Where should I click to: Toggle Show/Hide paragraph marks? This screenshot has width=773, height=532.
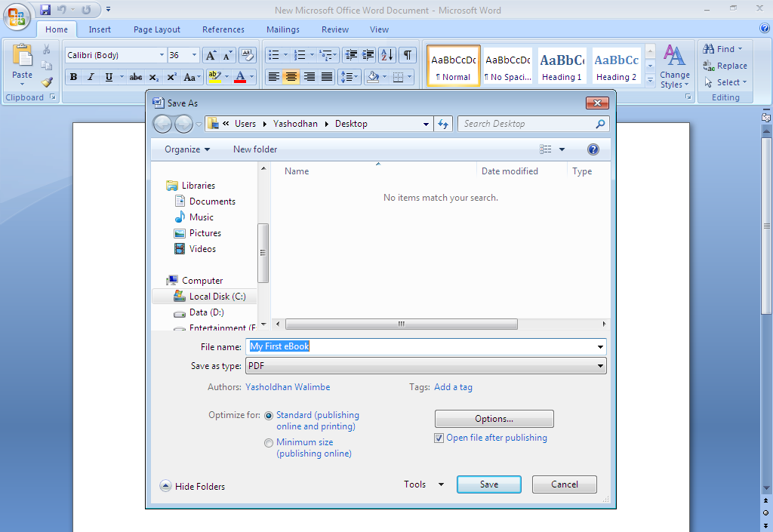coord(407,55)
